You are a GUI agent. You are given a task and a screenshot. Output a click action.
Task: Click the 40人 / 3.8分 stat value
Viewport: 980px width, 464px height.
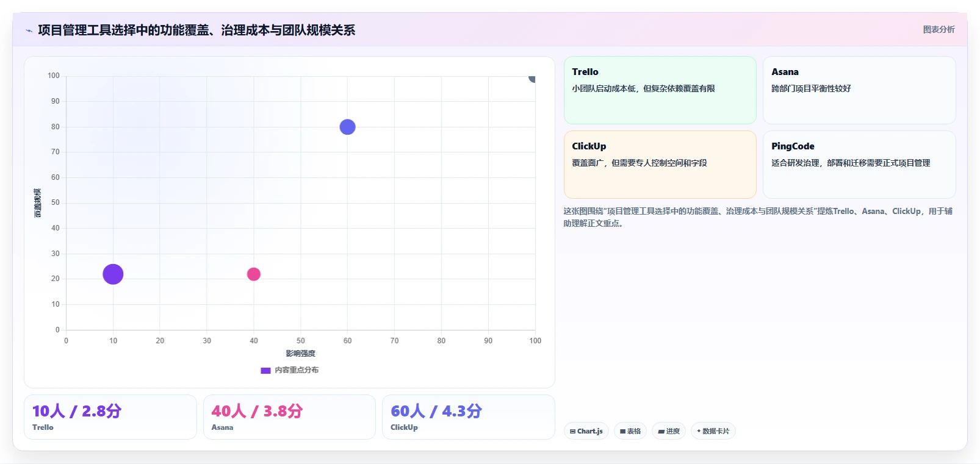pos(257,411)
